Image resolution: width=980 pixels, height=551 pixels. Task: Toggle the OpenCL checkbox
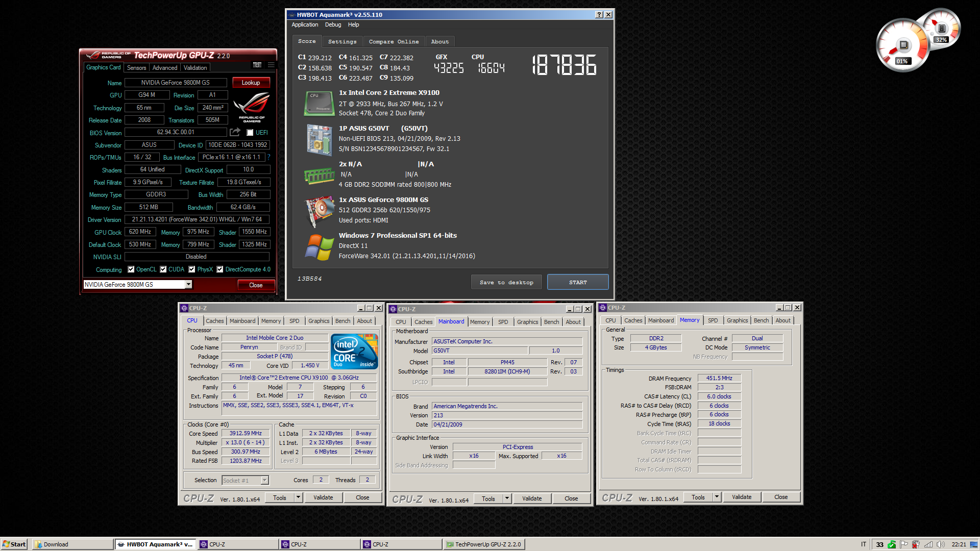131,269
